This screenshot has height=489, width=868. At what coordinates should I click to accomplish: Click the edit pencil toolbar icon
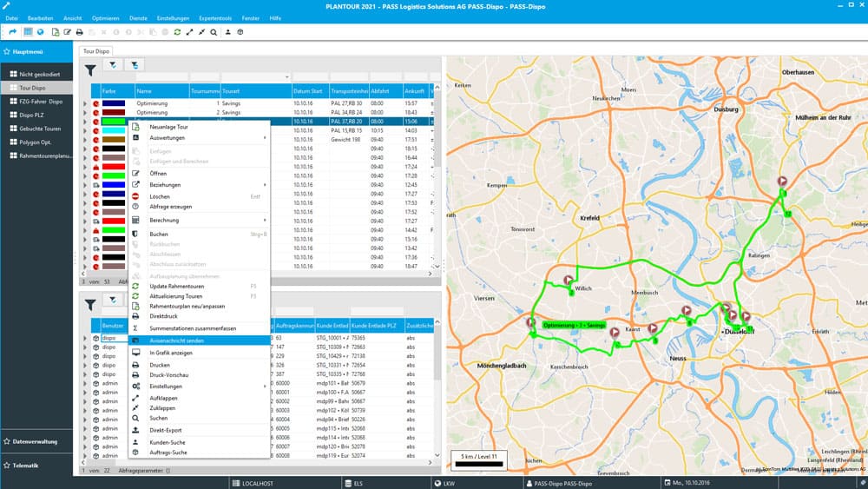[x=67, y=32]
